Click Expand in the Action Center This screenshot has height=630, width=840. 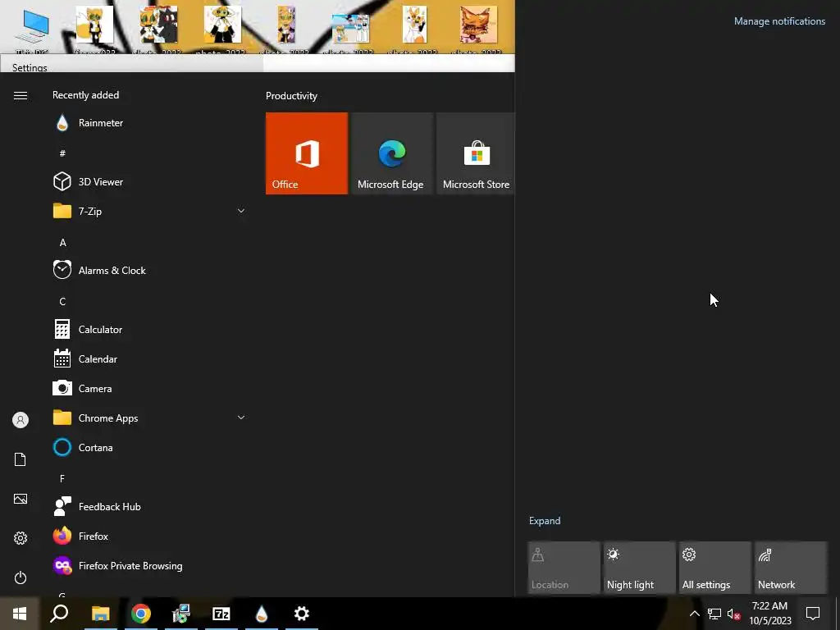(x=545, y=521)
